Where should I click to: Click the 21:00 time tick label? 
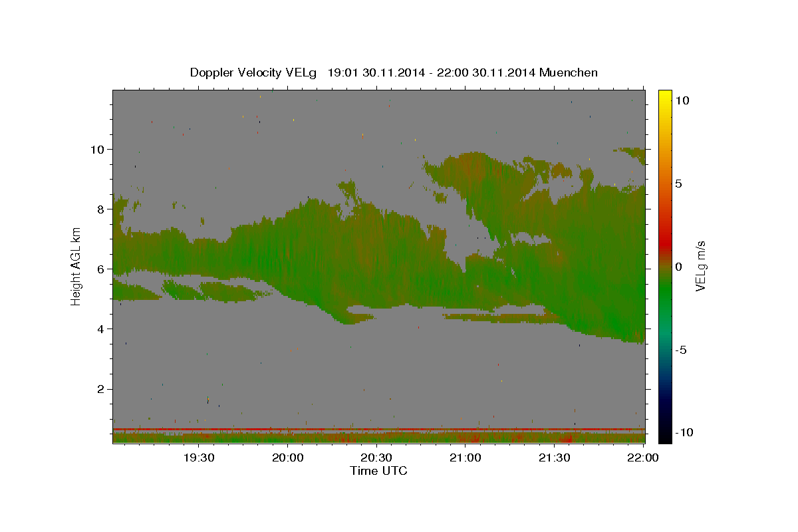465,458
